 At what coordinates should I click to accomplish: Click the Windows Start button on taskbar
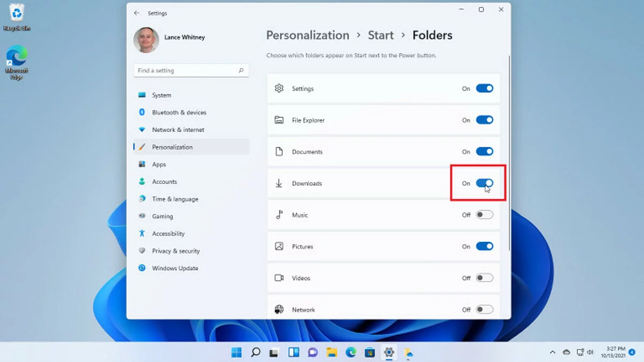coord(236,352)
